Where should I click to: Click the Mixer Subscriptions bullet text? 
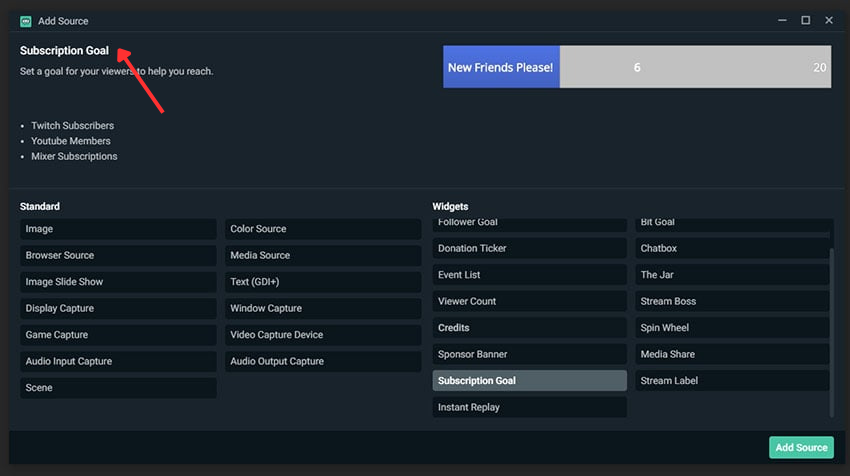(x=74, y=156)
